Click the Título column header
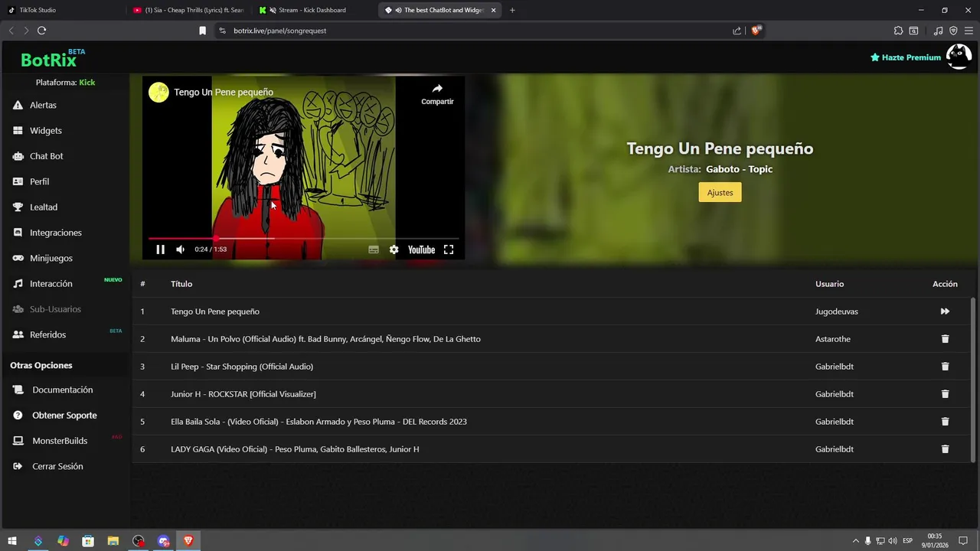Screen dimensions: 980x551 pos(181,284)
